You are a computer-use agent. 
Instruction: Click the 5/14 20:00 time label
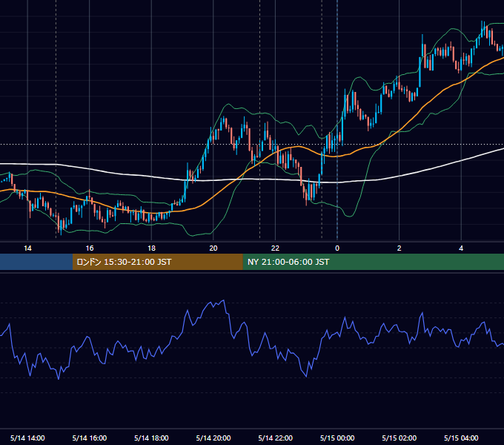tap(213, 438)
